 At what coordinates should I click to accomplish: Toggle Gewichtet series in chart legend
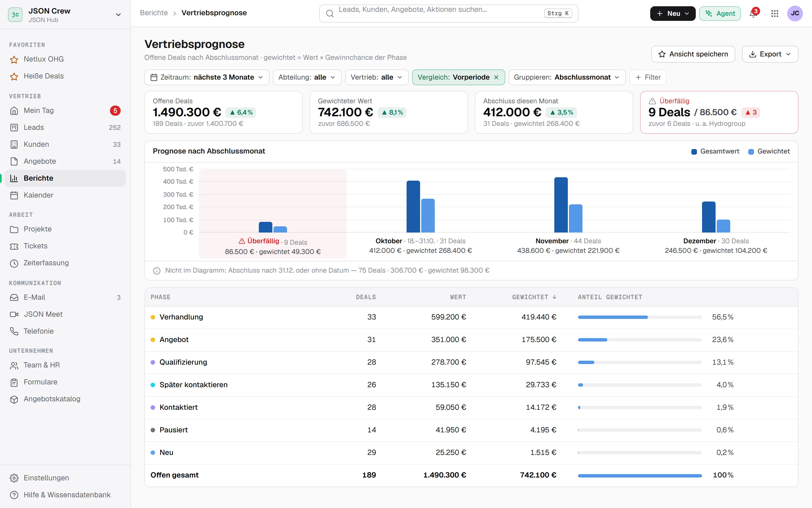pos(769,152)
